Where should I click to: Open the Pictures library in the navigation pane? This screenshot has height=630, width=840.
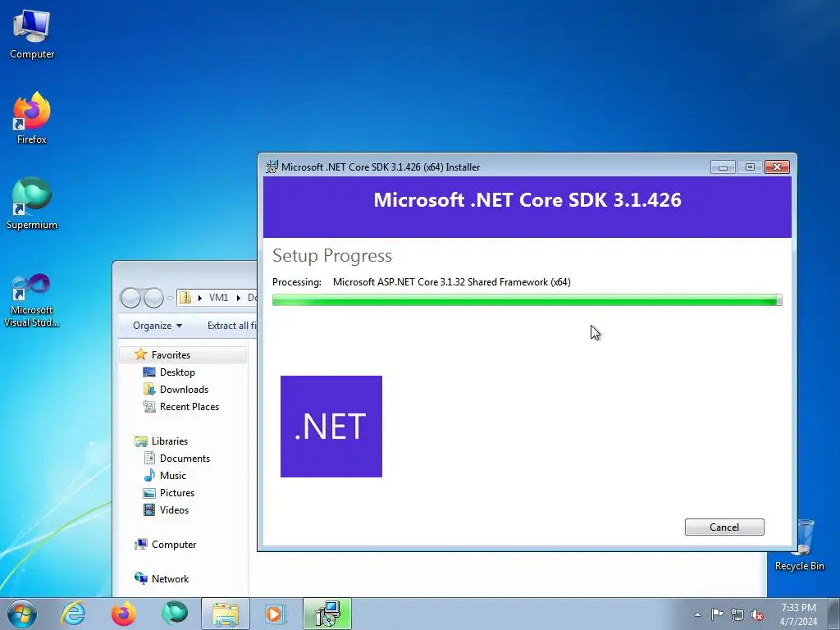pos(177,493)
